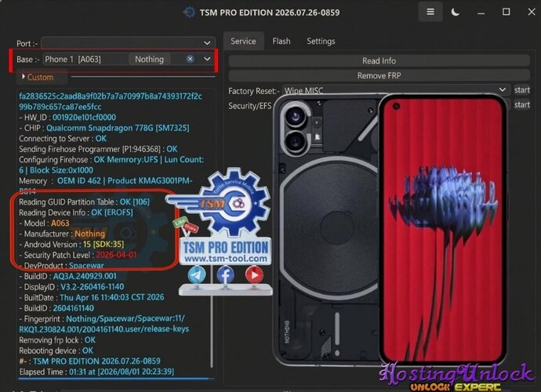The width and height of the screenshot is (541, 392).
Task: Select DevProduct Spacewar value
Action: [x=86, y=266]
